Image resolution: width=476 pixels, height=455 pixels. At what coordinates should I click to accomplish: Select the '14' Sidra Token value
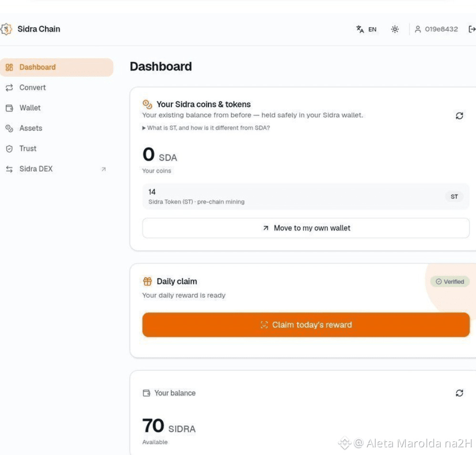click(152, 192)
